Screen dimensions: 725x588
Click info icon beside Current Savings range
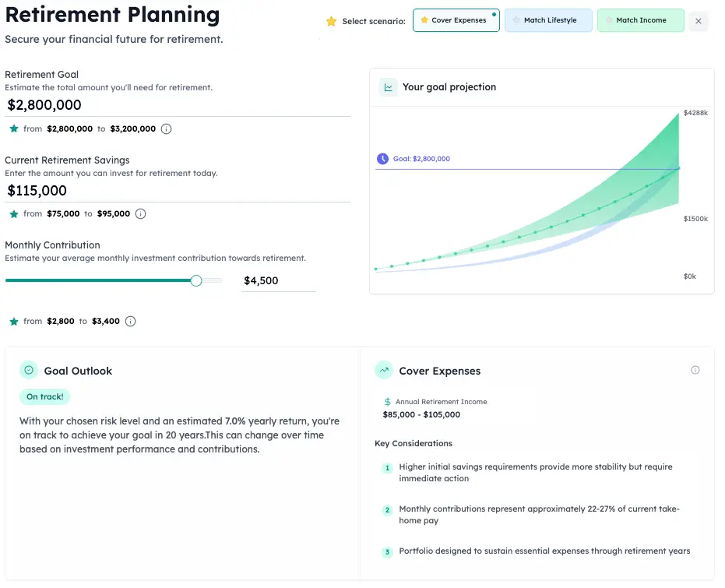click(x=140, y=214)
